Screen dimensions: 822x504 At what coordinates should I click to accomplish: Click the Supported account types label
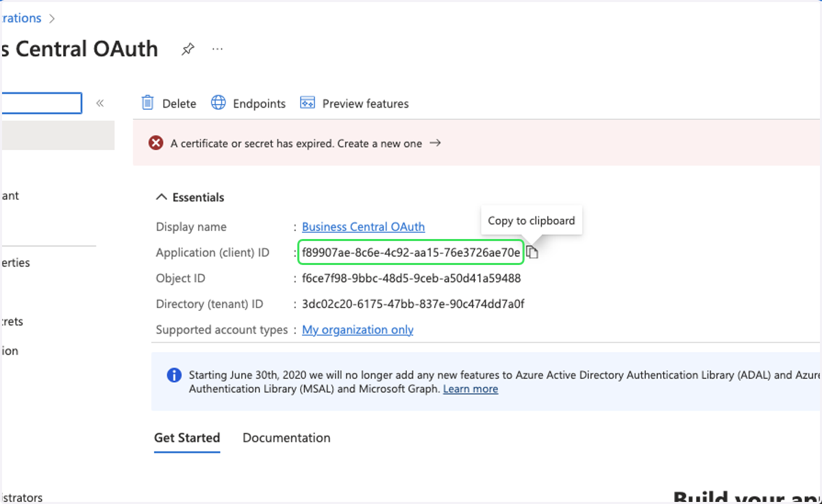click(222, 329)
